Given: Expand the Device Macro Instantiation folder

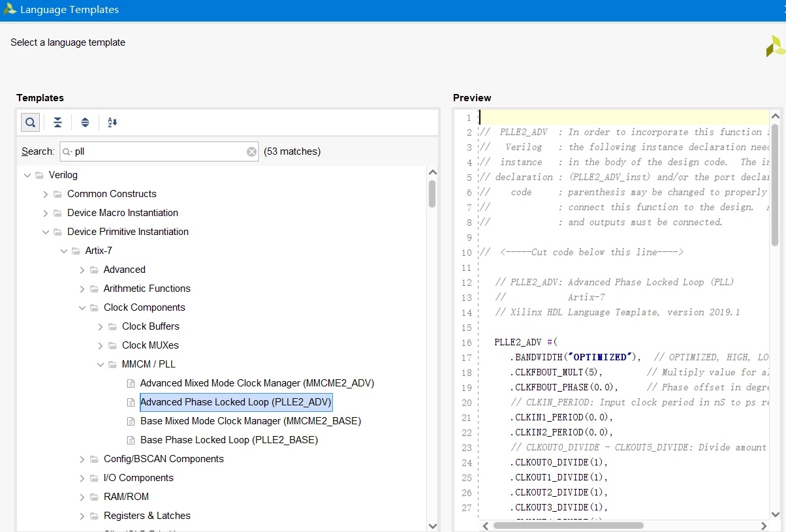Looking at the screenshot, I should pos(46,213).
